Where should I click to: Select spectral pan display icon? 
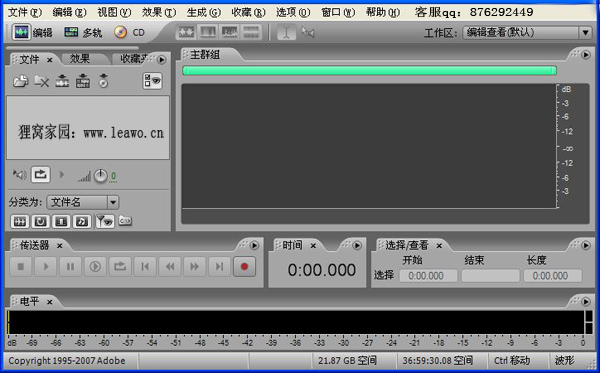[x=229, y=33]
